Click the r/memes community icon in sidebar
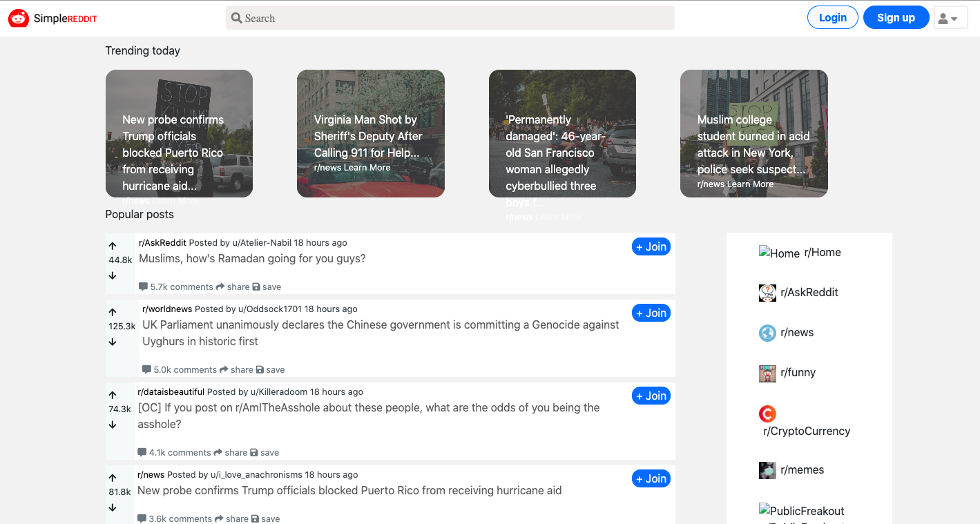Viewport: 980px width, 524px height. click(x=767, y=470)
